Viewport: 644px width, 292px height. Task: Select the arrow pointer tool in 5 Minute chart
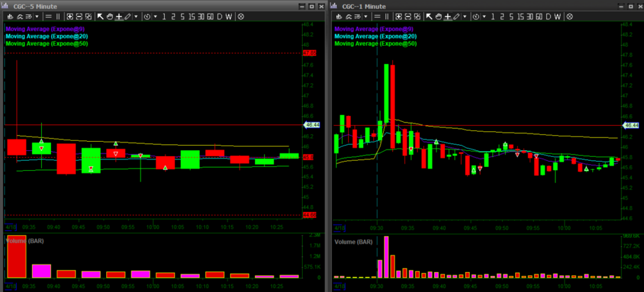[100, 16]
